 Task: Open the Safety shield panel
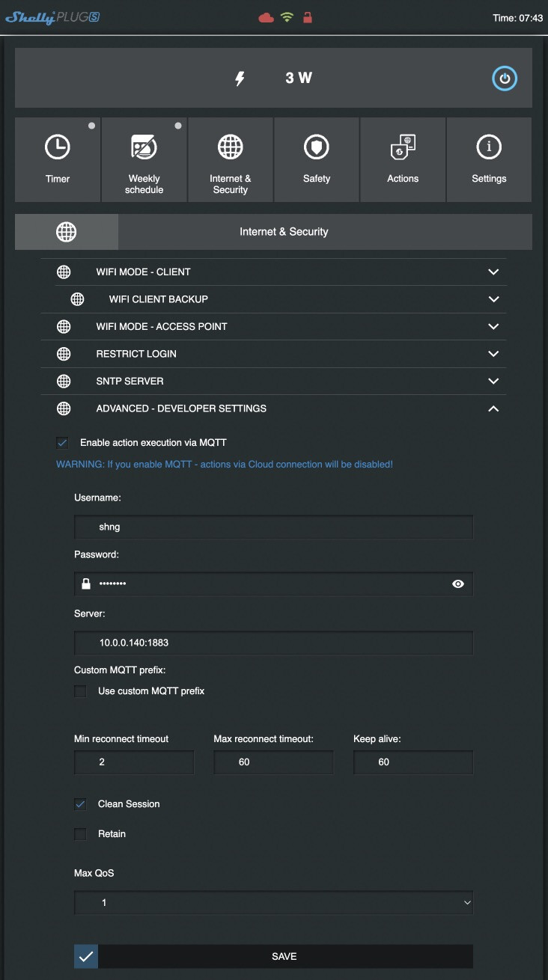coord(317,159)
